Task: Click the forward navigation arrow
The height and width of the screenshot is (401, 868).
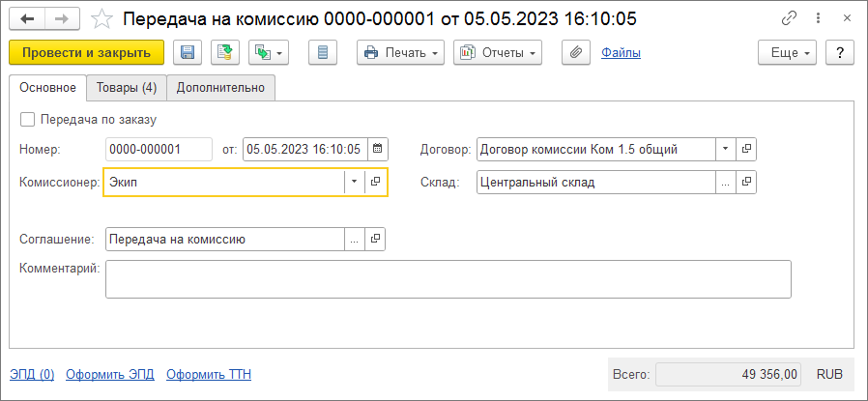Action: click(x=62, y=19)
